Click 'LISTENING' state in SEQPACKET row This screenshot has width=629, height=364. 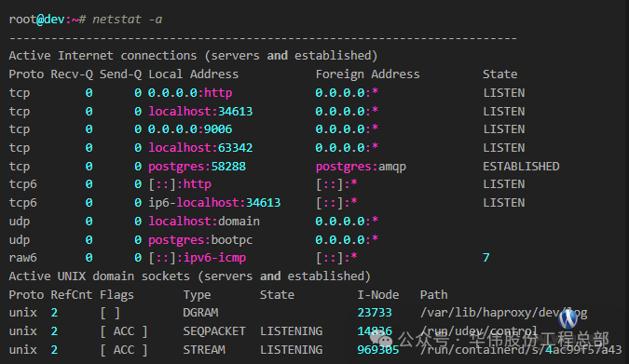tap(292, 331)
